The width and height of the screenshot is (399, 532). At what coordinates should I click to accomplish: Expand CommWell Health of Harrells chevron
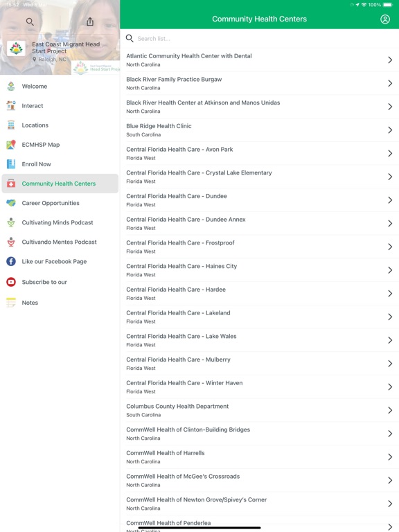coord(390,457)
